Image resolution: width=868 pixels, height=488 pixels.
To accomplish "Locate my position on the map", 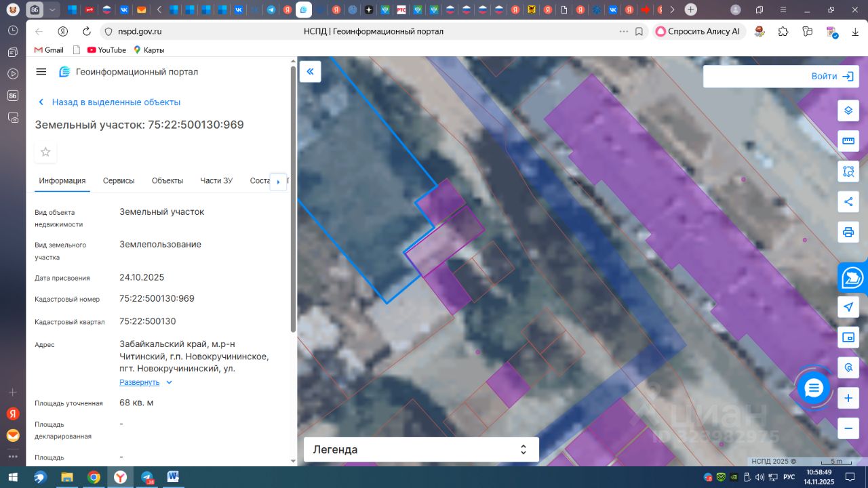I will [x=848, y=307].
